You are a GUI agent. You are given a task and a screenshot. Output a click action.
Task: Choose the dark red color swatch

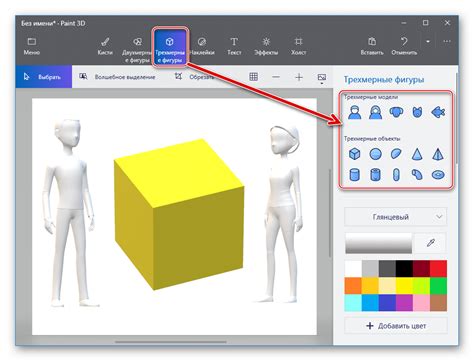pyautogui.click(x=421, y=269)
